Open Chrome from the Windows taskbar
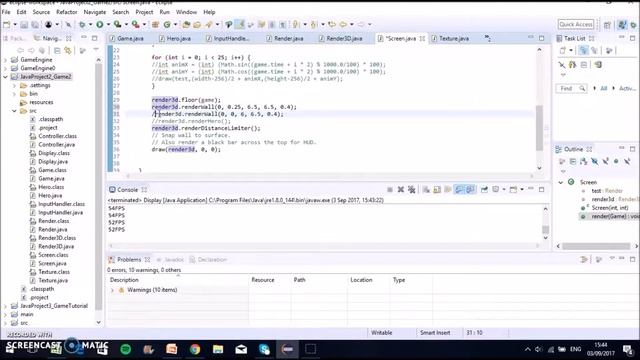 point(195,349)
